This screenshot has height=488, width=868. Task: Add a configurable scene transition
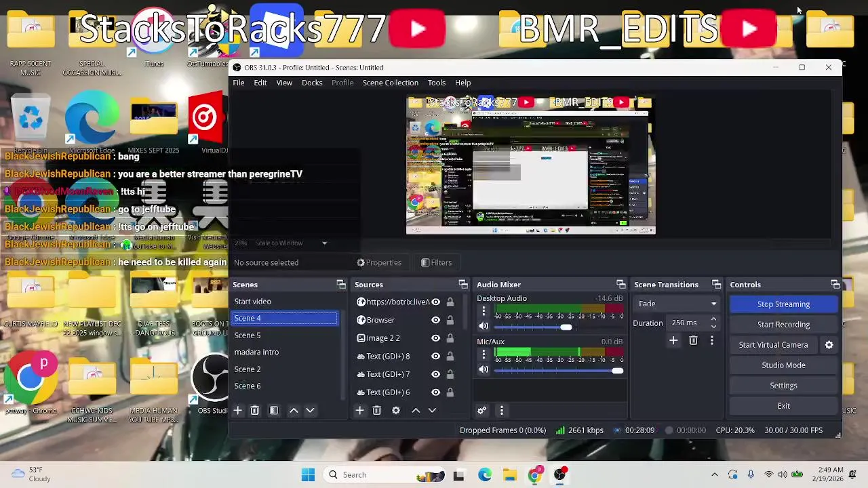[x=673, y=340]
